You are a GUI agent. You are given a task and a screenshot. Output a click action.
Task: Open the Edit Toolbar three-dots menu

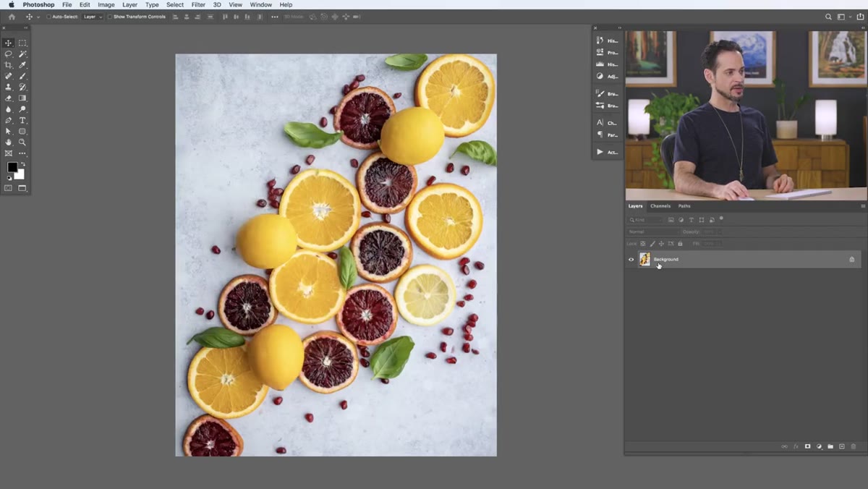[x=22, y=153]
